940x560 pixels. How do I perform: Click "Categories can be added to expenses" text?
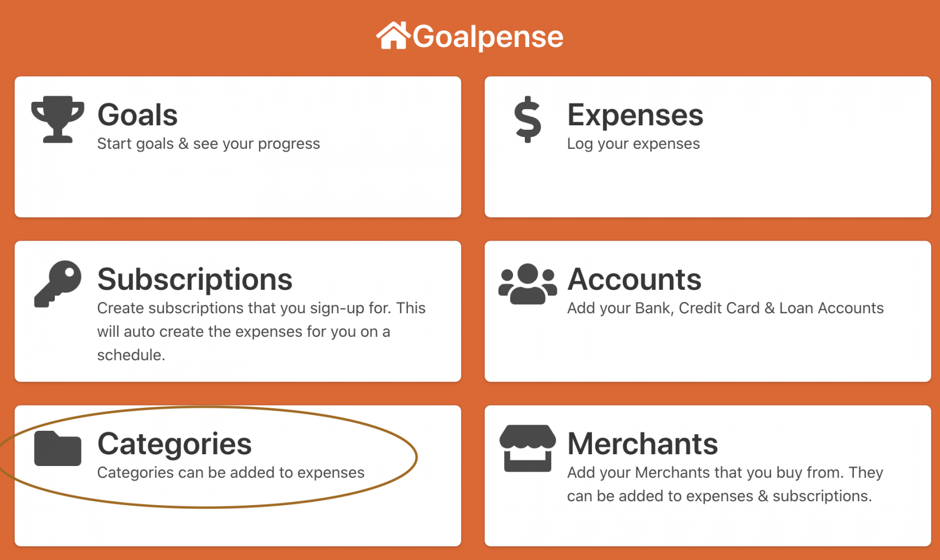click(231, 473)
